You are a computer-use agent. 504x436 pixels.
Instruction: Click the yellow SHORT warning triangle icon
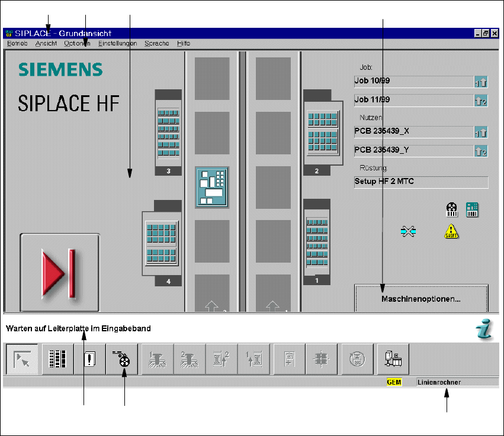(451, 231)
